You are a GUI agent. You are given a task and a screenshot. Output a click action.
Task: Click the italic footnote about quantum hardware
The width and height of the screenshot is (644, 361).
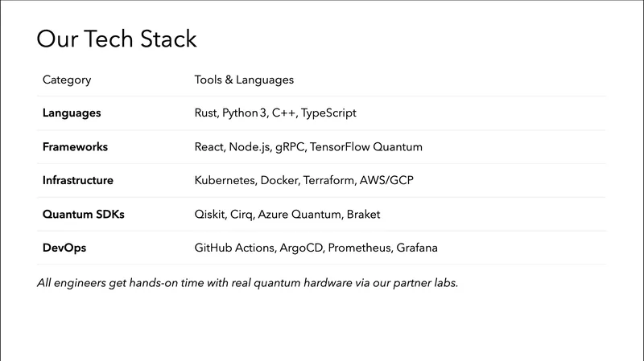247,283
